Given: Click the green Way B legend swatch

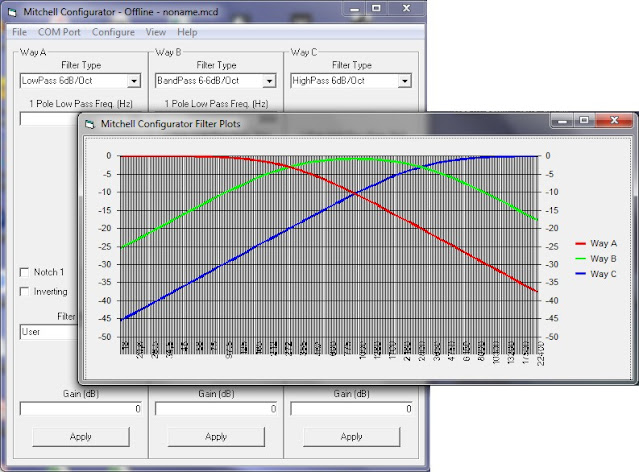Looking at the screenshot, I should tap(580, 259).
